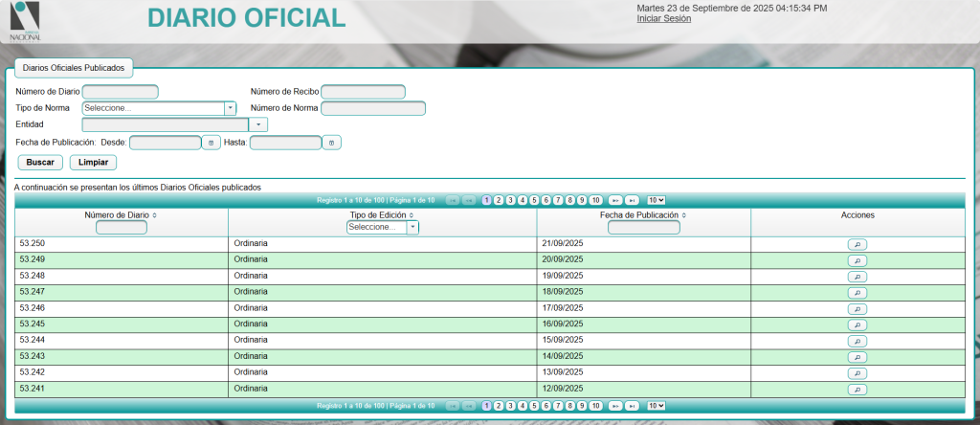
Task: Open calendar picker for Hasta date
Action: 331,143
